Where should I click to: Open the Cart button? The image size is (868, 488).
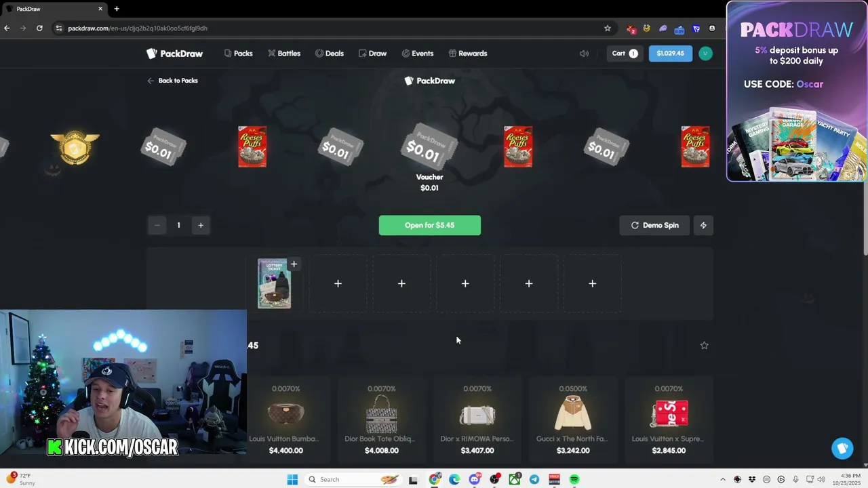[625, 54]
